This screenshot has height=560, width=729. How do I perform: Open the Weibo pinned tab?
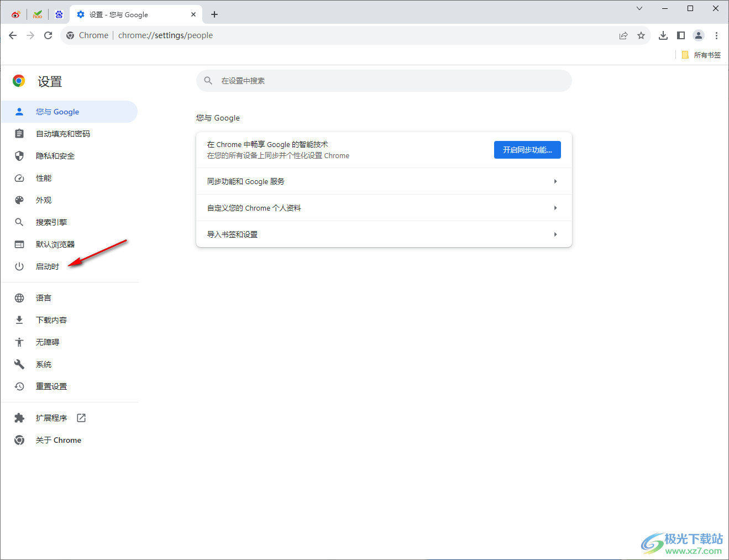[16, 14]
